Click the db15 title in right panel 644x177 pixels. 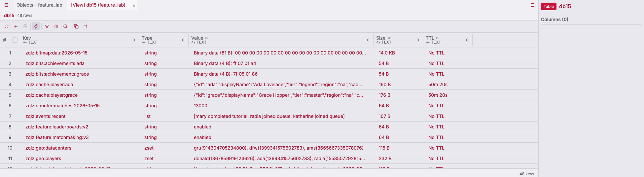[x=565, y=6]
